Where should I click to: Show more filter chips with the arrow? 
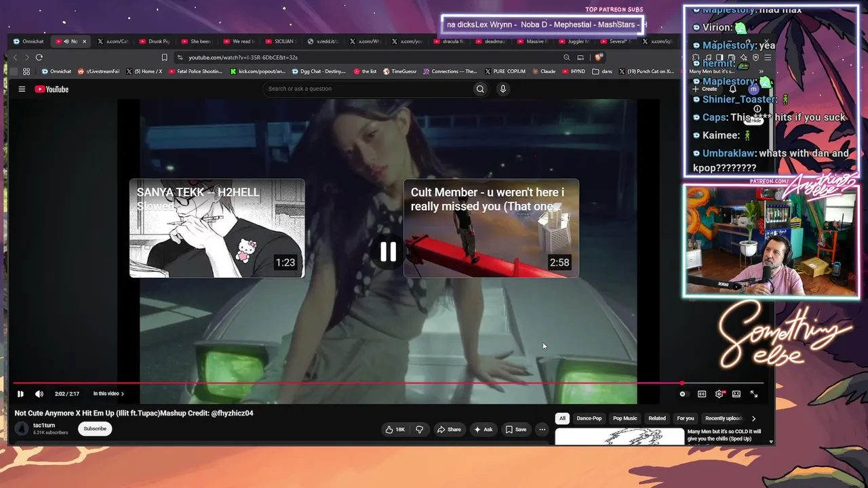pos(753,419)
